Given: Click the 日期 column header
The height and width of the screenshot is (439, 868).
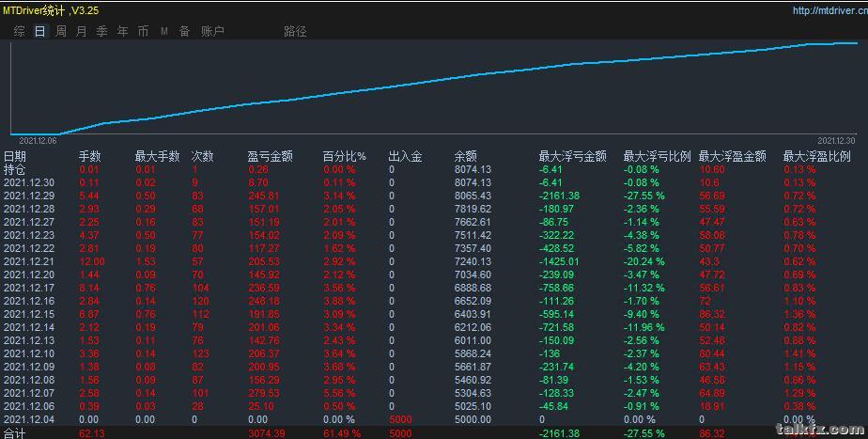Looking at the screenshot, I should tap(15, 156).
